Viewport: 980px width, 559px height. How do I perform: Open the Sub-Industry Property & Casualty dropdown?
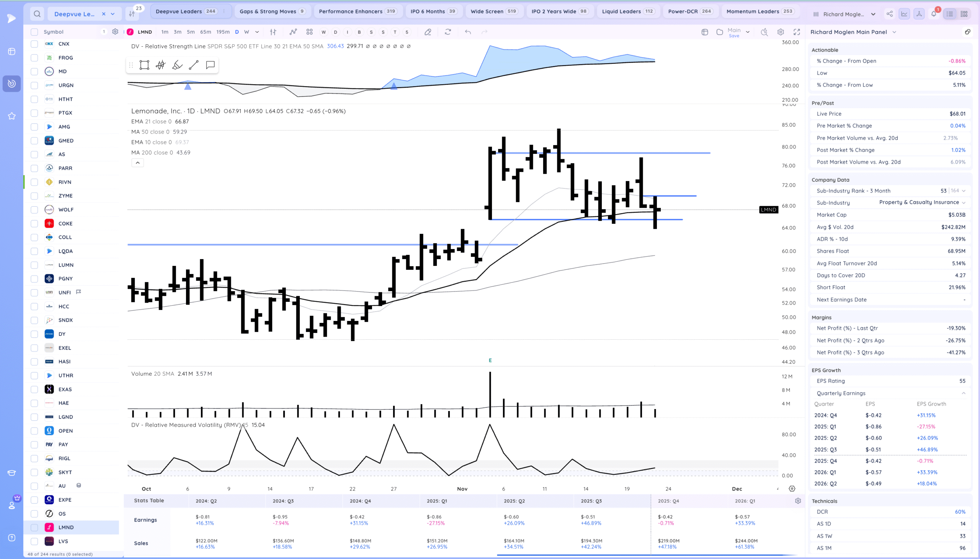[963, 202]
